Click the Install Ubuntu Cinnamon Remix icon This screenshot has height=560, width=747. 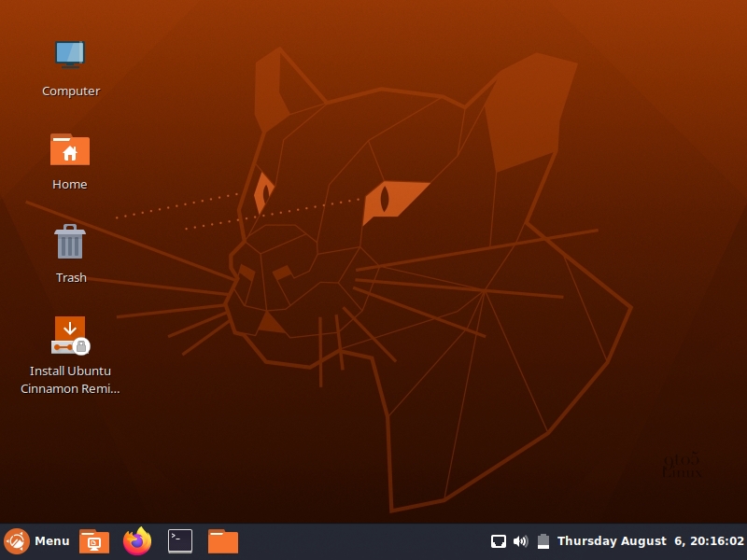[x=70, y=335]
